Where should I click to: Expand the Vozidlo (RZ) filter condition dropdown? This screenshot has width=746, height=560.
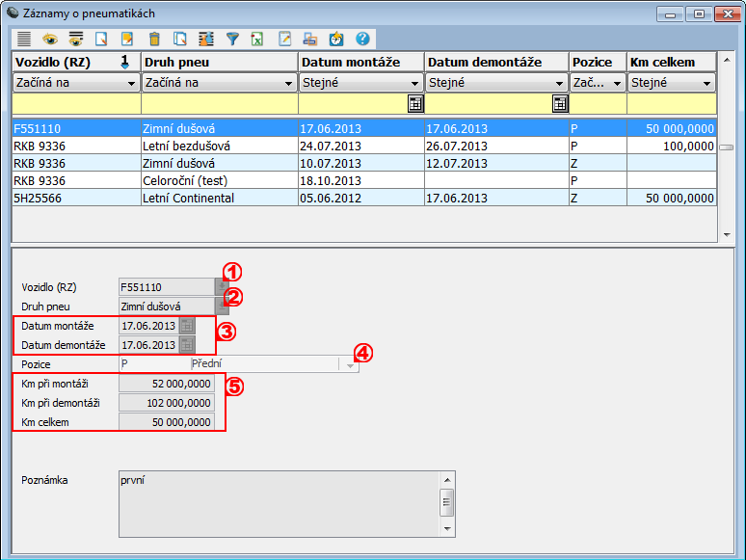pyautogui.click(x=131, y=84)
